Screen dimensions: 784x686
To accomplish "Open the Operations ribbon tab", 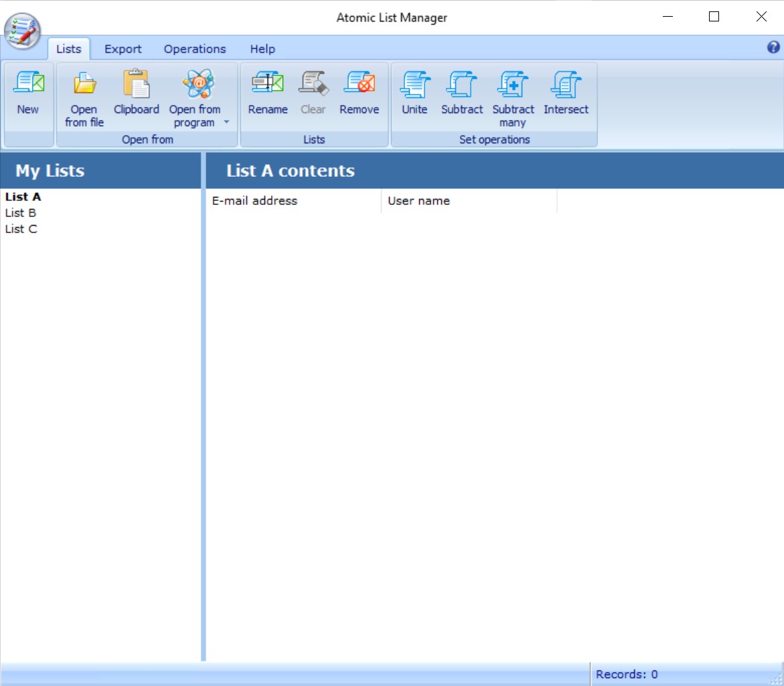I will point(195,49).
